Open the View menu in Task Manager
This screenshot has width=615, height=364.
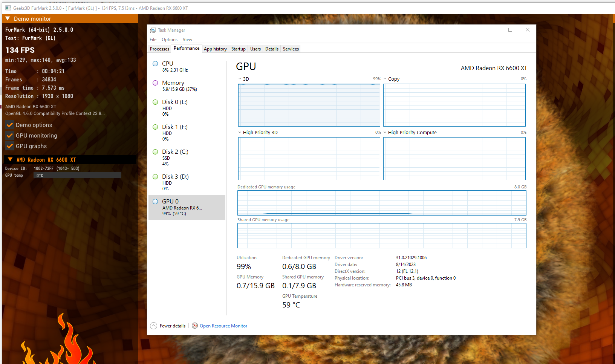tap(187, 40)
